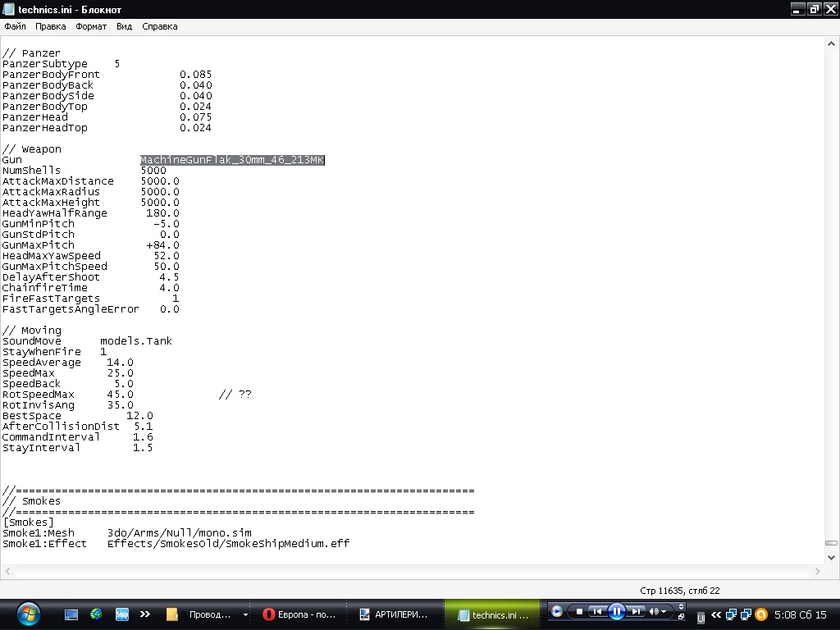The width and height of the screenshot is (840, 630).
Task: Click the SpeedMax value 25.0
Action: (x=120, y=373)
